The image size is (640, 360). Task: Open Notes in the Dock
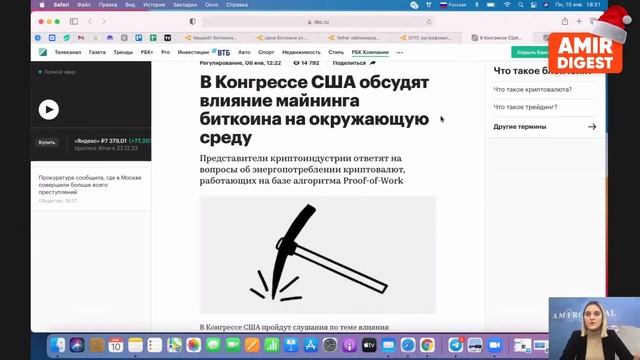[136, 345]
